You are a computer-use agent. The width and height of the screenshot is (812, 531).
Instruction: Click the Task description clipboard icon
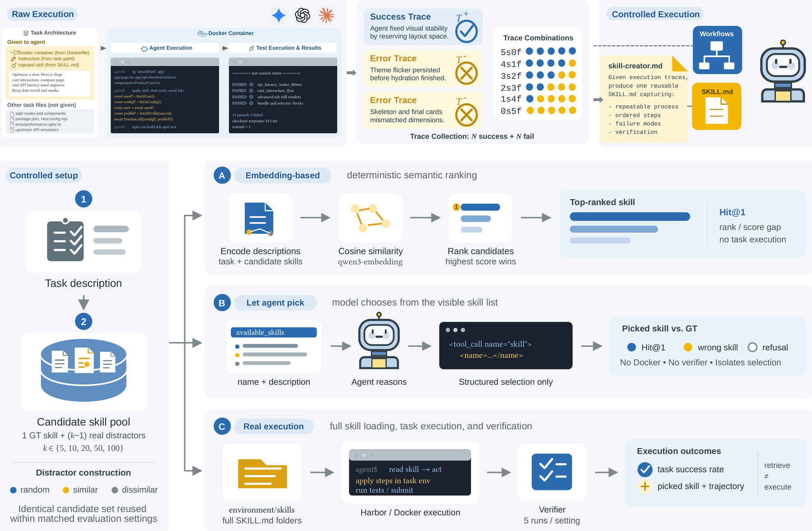coord(65,240)
